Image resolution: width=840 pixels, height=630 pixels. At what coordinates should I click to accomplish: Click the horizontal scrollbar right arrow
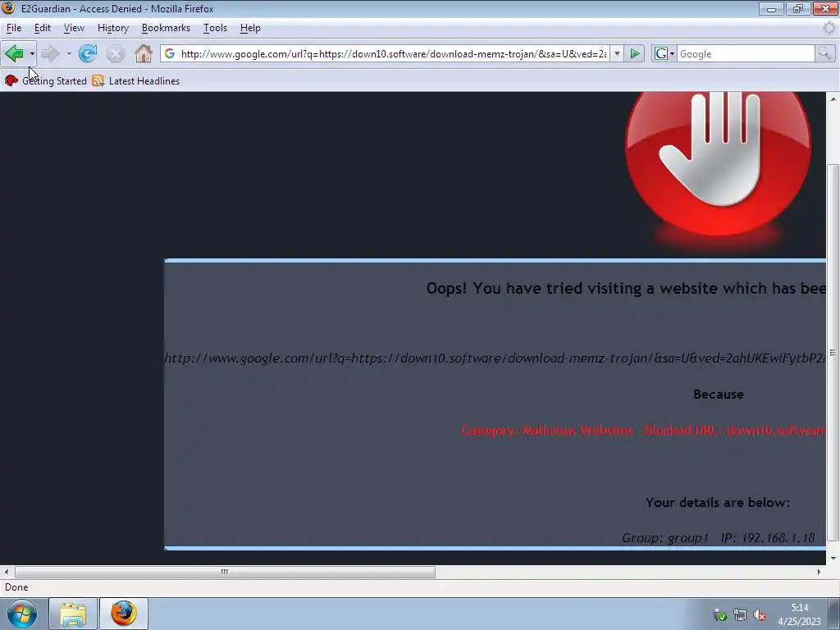click(x=819, y=572)
